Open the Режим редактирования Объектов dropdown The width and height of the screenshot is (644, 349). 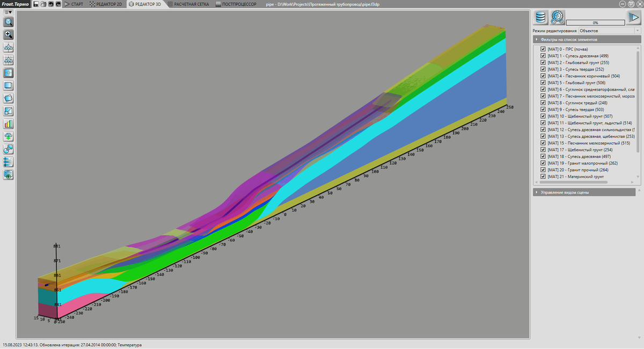coord(610,31)
